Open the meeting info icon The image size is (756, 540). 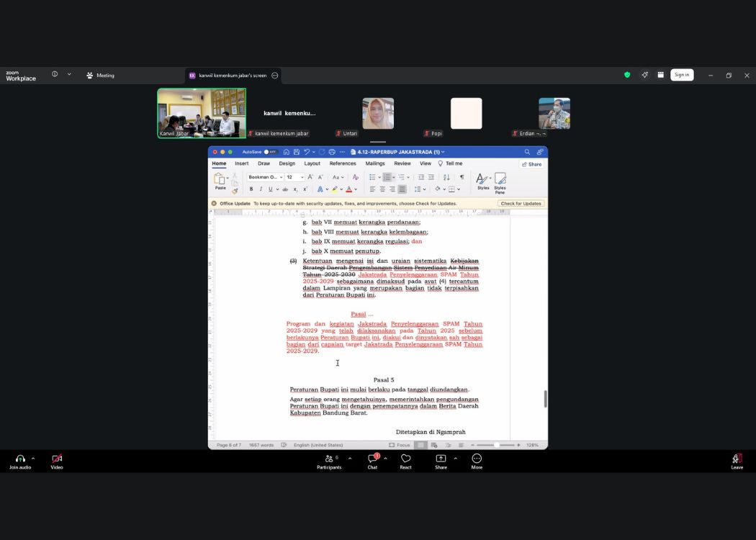pos(55,74)
